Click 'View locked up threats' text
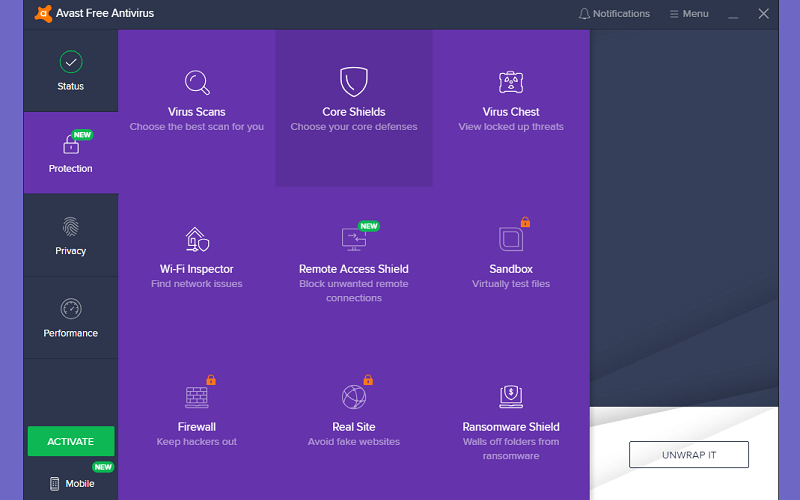The height and width of the screenshot is (500, 800). pyautogui.click(x=511, y=127)
